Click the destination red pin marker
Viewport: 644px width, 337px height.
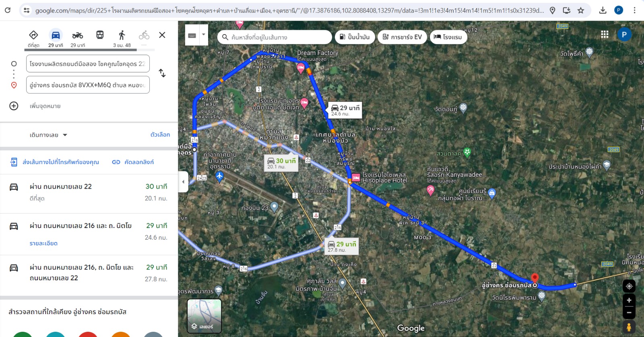(535, 277)
